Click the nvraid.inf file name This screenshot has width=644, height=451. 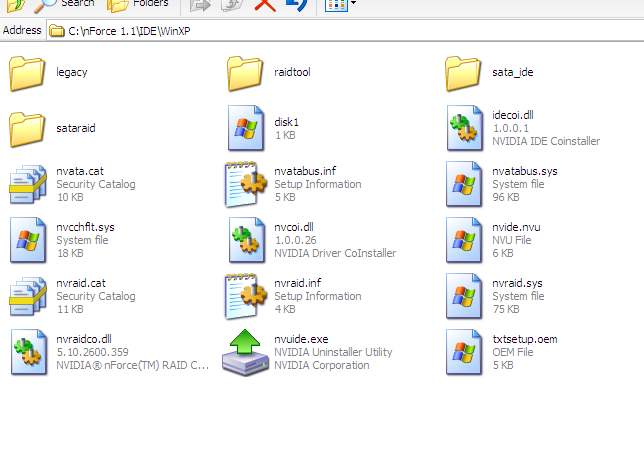coord(298,283)
